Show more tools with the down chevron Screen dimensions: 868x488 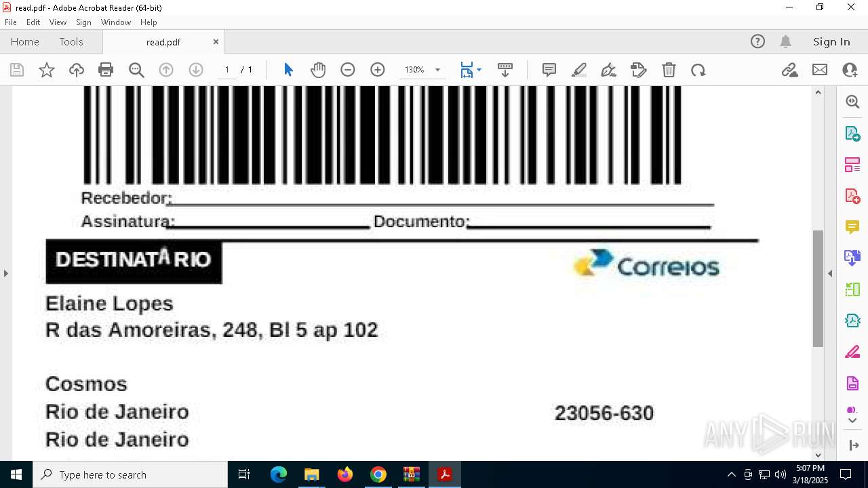coord(852,420)
